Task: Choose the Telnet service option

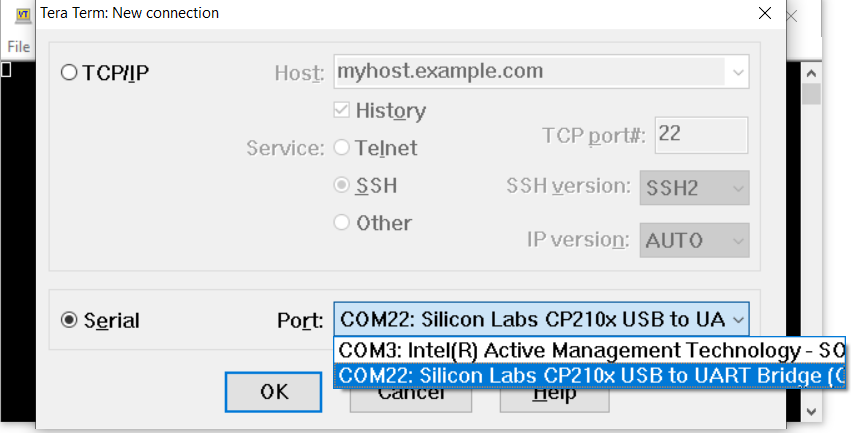Action: [x=342, y=148]
